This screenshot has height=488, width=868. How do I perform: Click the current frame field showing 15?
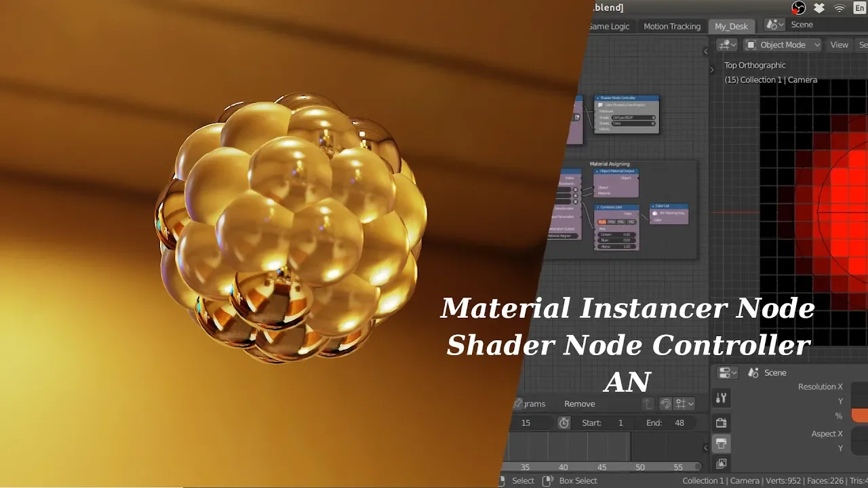click(531, 423)
